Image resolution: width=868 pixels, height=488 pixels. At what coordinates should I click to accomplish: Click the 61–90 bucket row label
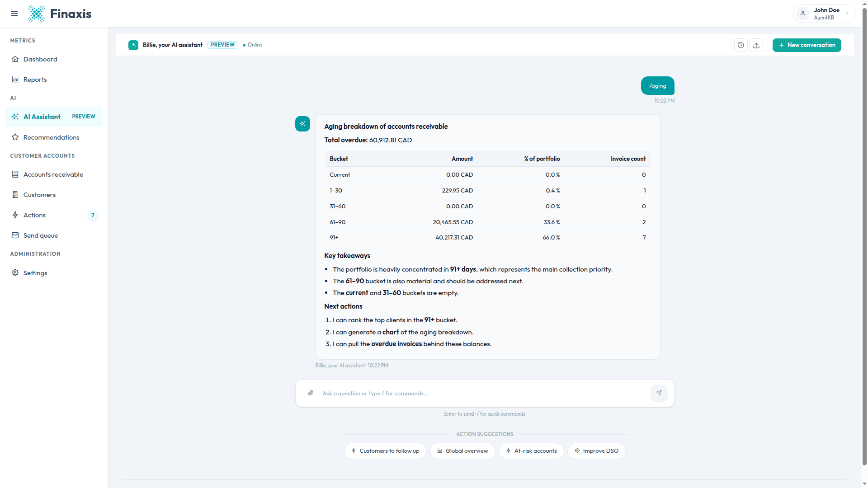coord(338,222)
